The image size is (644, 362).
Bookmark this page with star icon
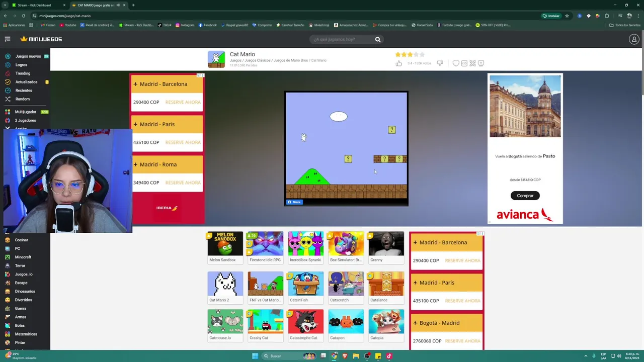[x=567, y=16]
